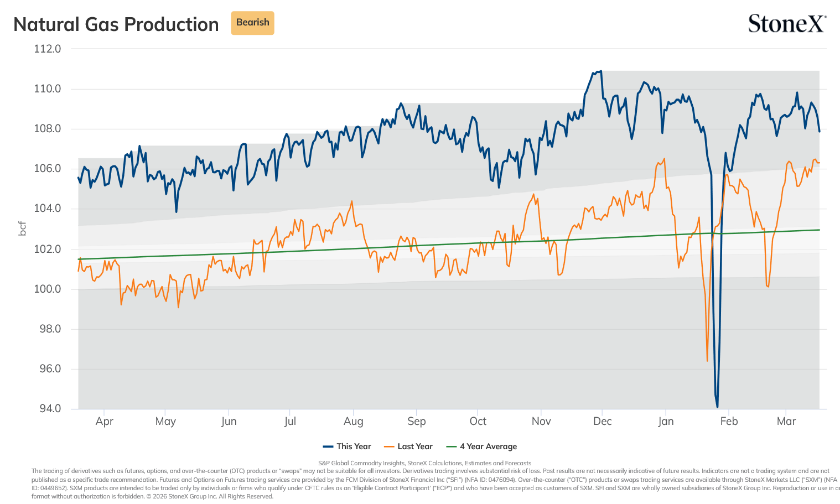Toggle the 4 Year Average legend entry
Image resolution: width=840 pixels, height=504 pixels.
point(481,446)
